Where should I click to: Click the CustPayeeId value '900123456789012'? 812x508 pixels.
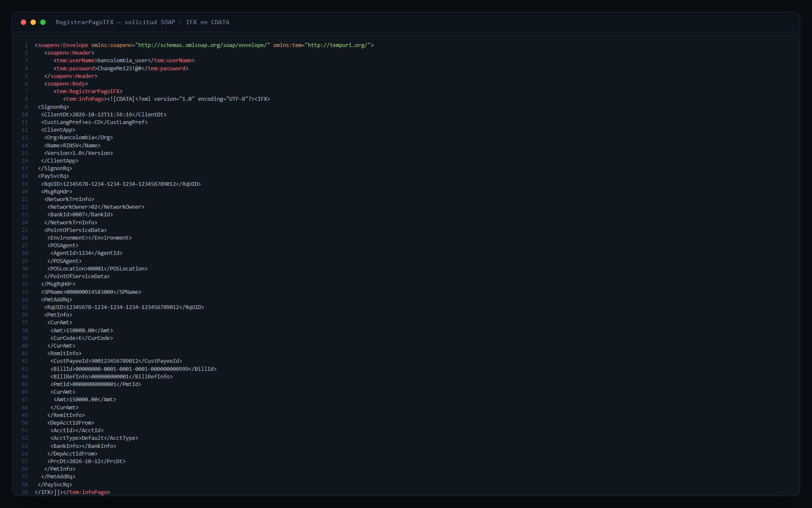[115, 361]
